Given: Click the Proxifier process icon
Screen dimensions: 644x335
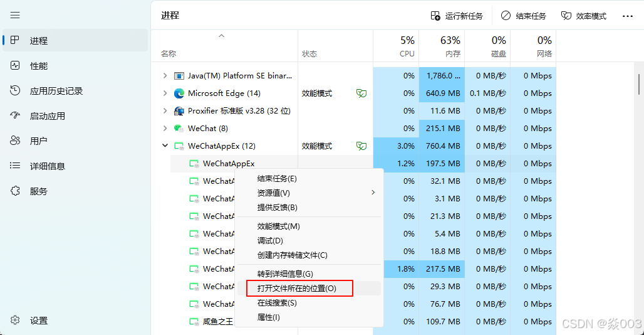Looking at the screenshot, I should tap(179, 111).
